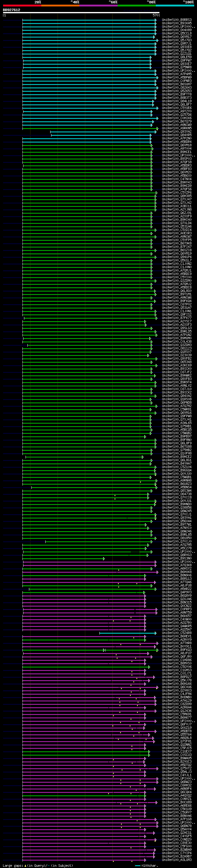Click the cyan alignment bar for UniRef100_C5Z4R8
This screenshot has height=868, width=197.
pyautogui.click(x=128, y=633)
